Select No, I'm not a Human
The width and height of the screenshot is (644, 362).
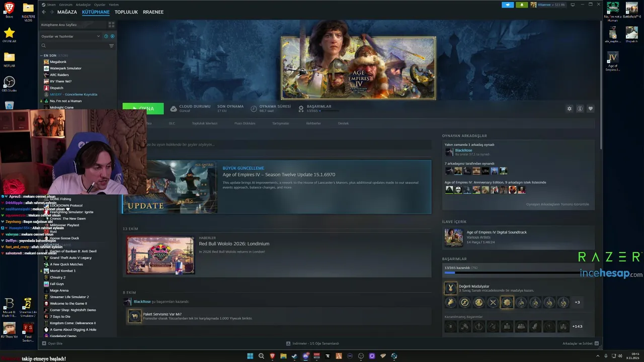[65, 101]
